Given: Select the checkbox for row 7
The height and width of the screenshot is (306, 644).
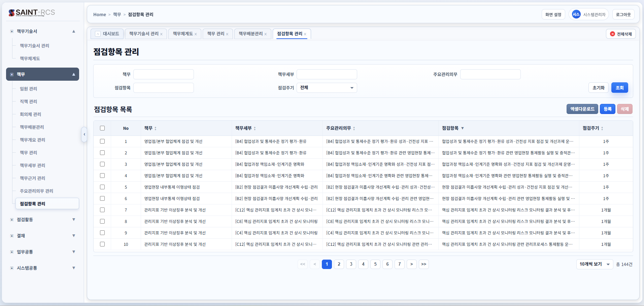Looking at the screenshot, I should pyautogui.click(x=102, y=210).
